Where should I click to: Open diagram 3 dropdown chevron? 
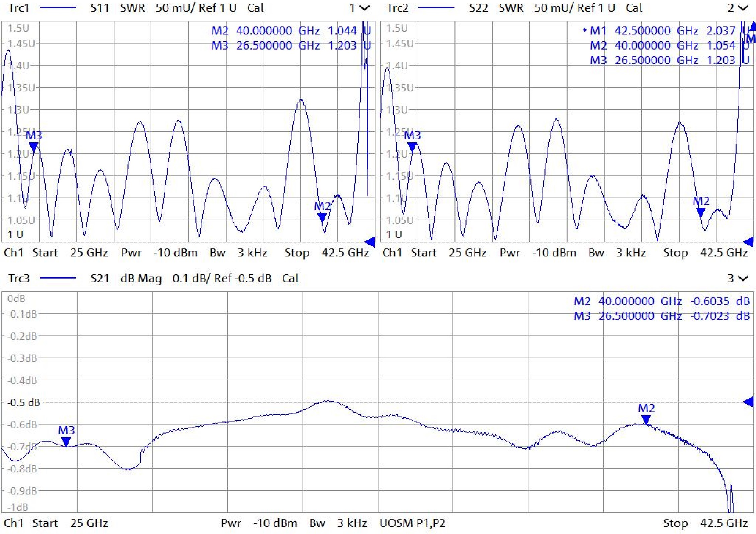click(x=743, y=279)
